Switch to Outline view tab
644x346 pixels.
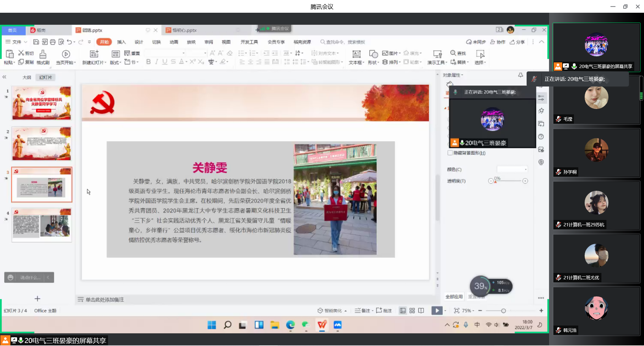point(26,77)
